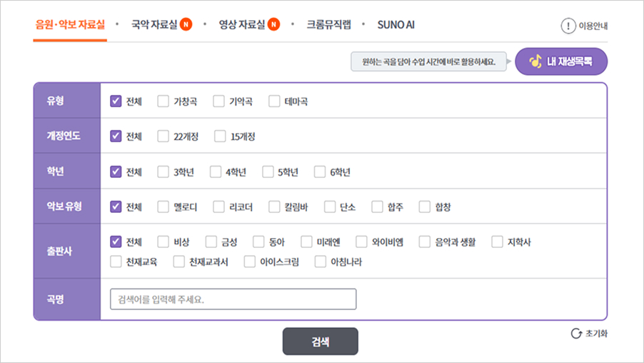Select the 테마곡 type checkbox
644x363 pixels.
(275, 101)
